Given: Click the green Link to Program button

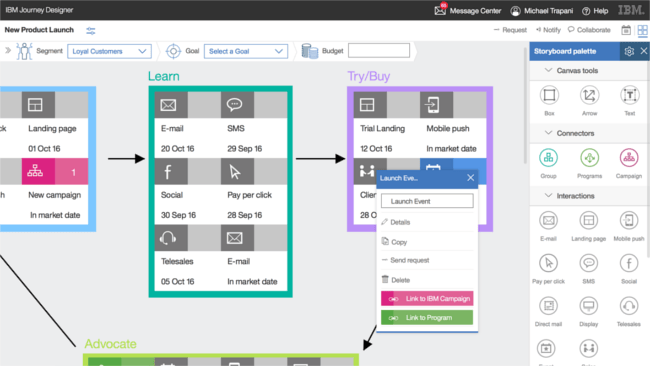Looking at the screenshot, I should point(427,318).
